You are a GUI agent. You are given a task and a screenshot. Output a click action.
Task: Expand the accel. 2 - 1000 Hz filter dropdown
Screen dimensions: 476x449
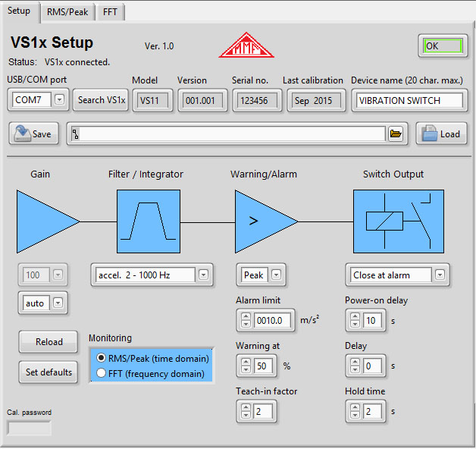click(x=203, y=275)
